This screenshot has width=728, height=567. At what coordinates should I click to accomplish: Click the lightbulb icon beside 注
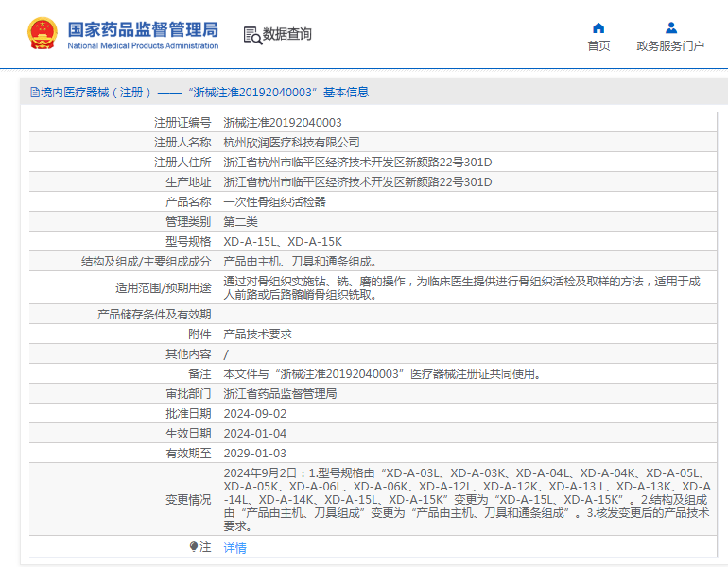(194, 547)
